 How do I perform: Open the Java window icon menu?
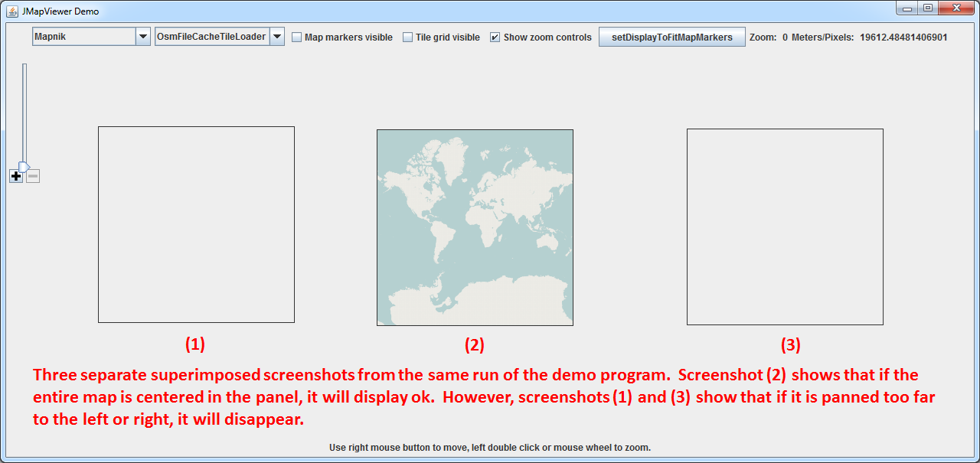12,11
